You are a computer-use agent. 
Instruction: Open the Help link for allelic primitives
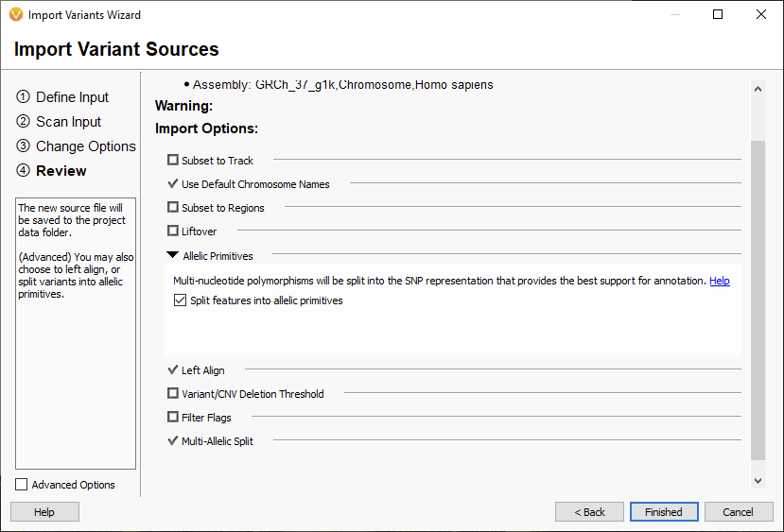point(720,281)
